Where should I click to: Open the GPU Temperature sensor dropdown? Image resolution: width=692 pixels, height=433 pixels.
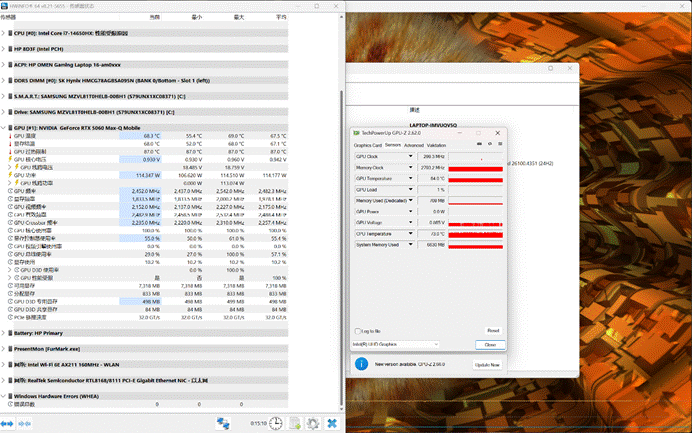click(410, 178)
